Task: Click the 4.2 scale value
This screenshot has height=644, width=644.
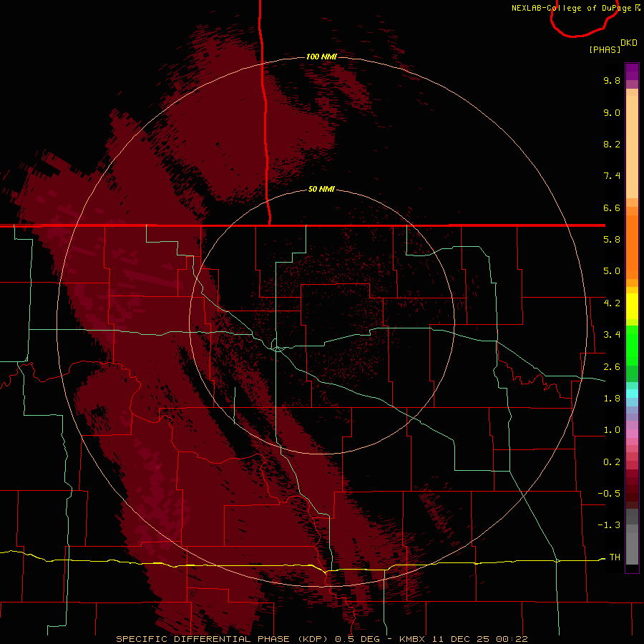Action: tap(612, 303)
